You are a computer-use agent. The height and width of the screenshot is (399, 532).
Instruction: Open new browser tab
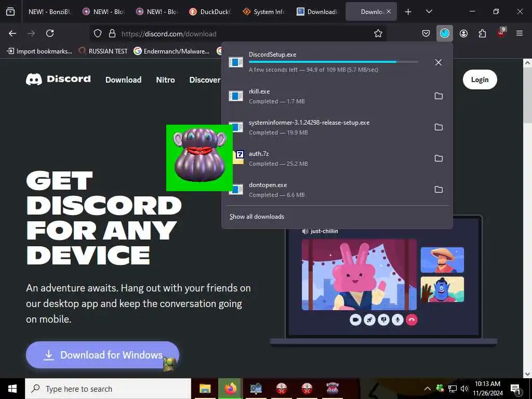tap(408, 12)
